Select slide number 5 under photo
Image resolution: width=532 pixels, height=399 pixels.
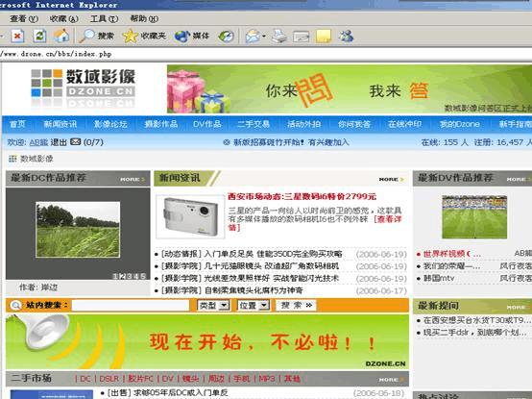tap(143, 276)
